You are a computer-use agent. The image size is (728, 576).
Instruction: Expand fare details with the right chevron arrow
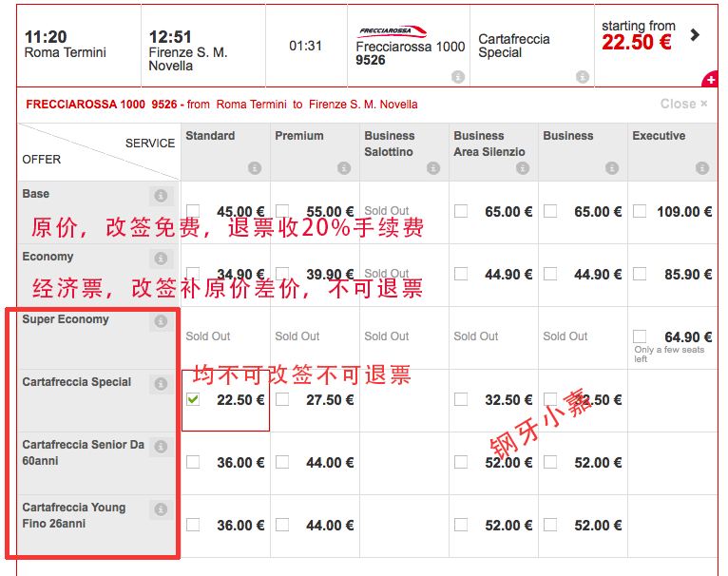click(x=695, y=35)
